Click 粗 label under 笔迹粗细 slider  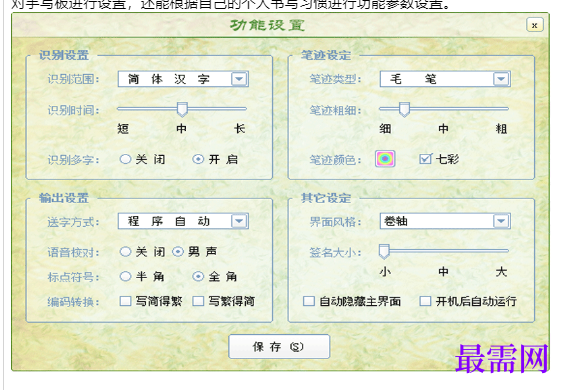coord(501,128)
